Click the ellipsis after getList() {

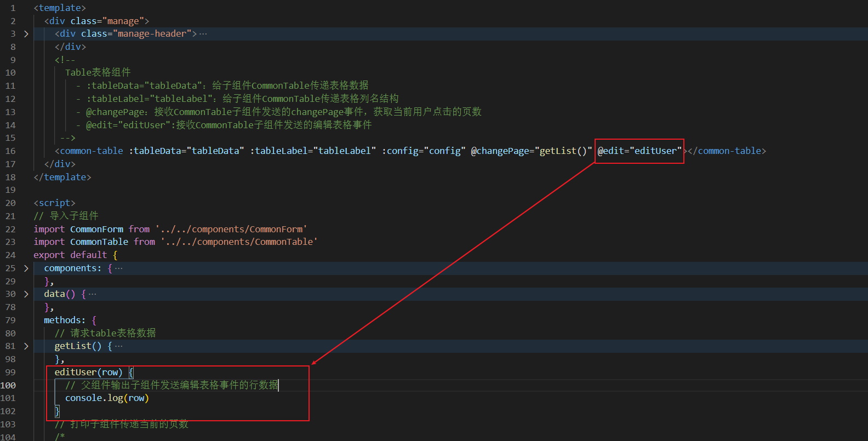(x=119, y=346)
